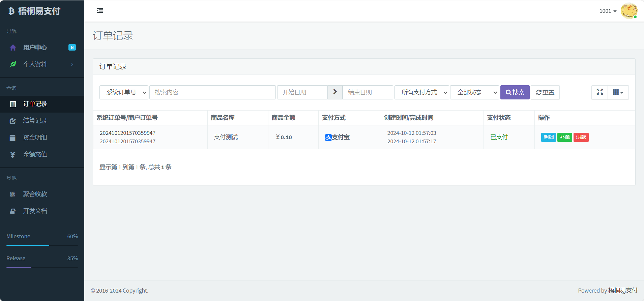Go to 结算记录 page

pos(42,121)
